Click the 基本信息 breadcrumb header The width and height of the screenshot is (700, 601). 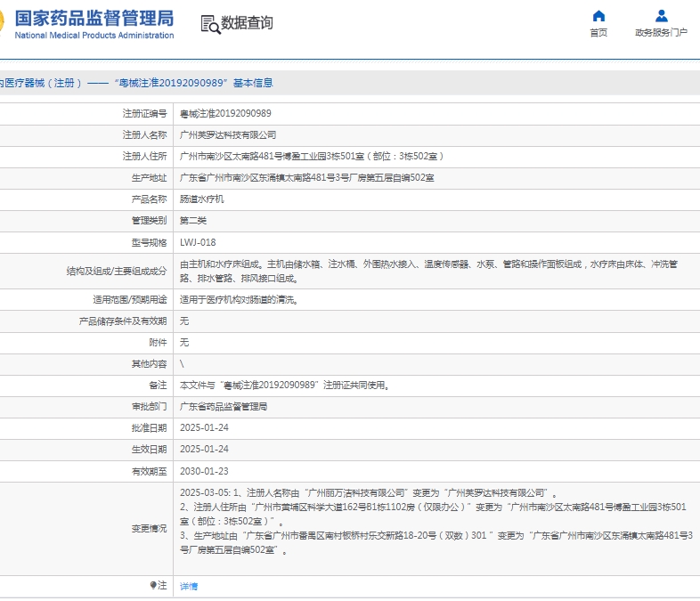[253, 83]
